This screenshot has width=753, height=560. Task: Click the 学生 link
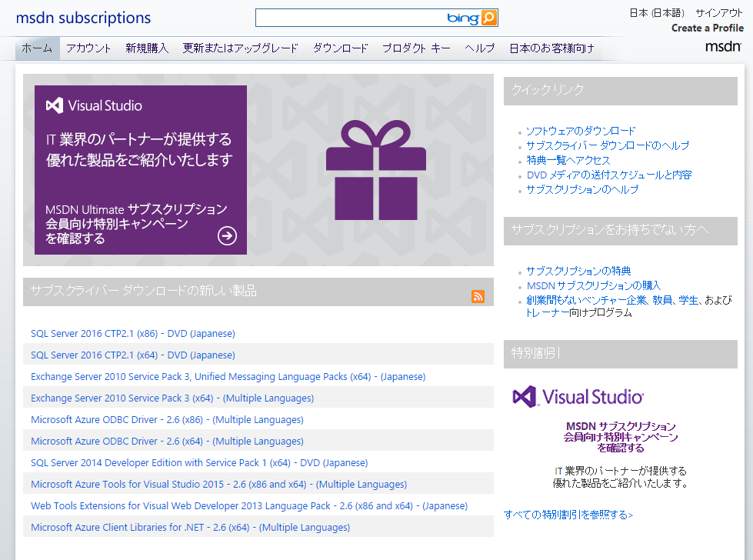tap(688, 300)
